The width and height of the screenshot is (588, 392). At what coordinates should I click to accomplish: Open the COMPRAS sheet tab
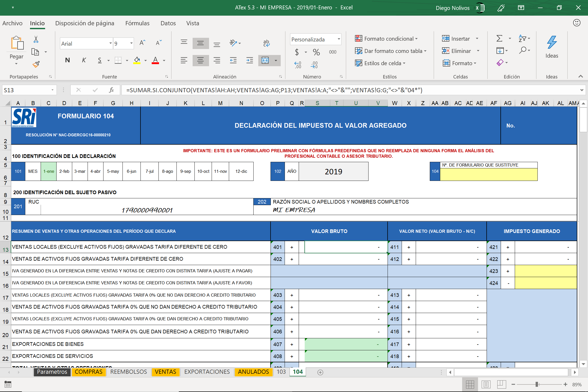tap(89, 372)
